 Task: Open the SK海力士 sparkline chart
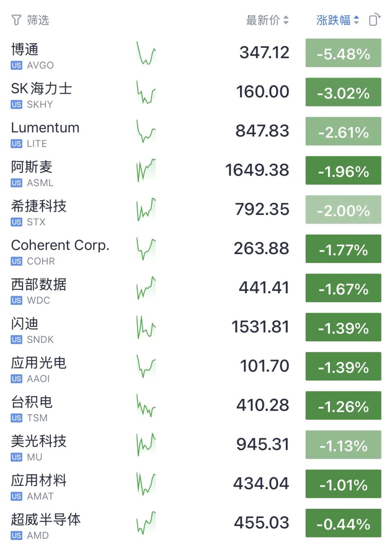[146, 92]
